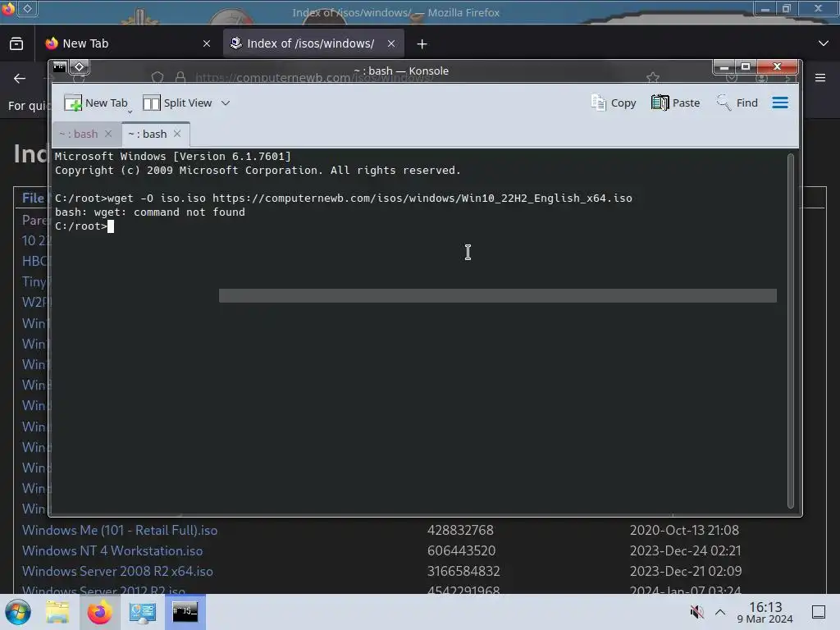The height and width of the screenshot is (630, 840).
Task: Open Firefox application menu
Action: point(820,78)
